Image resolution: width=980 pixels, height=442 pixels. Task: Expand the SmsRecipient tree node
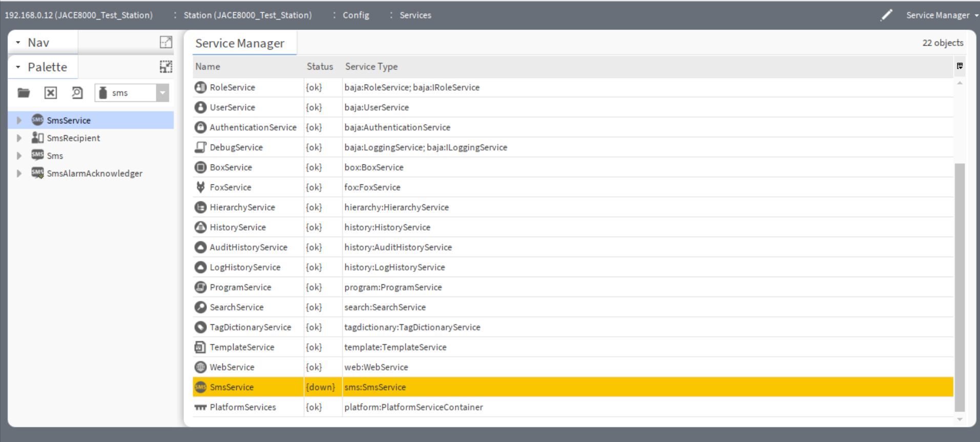click(x=19, y=138)
